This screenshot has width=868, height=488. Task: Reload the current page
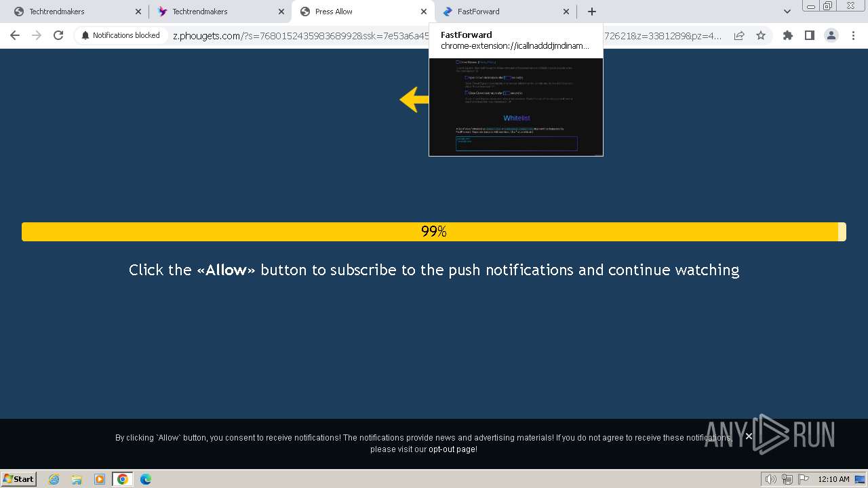[58, 35]
